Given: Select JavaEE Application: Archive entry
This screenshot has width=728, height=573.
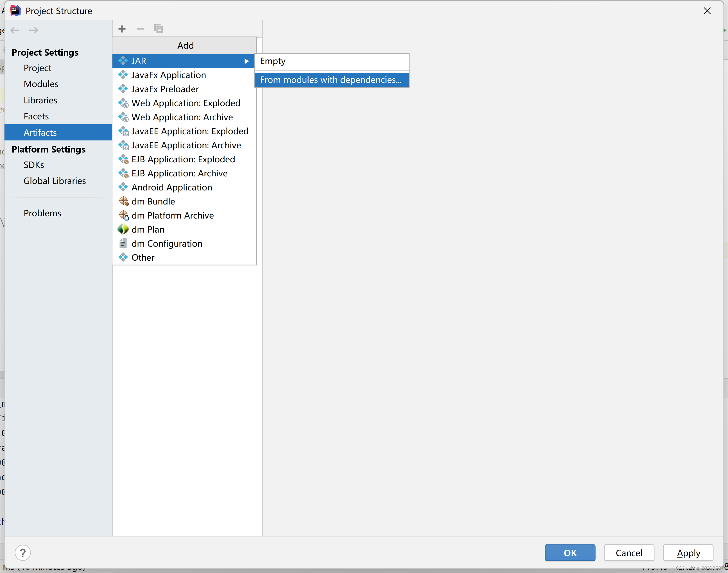Looking at the screenshot, I should click(x=186, y=145).
